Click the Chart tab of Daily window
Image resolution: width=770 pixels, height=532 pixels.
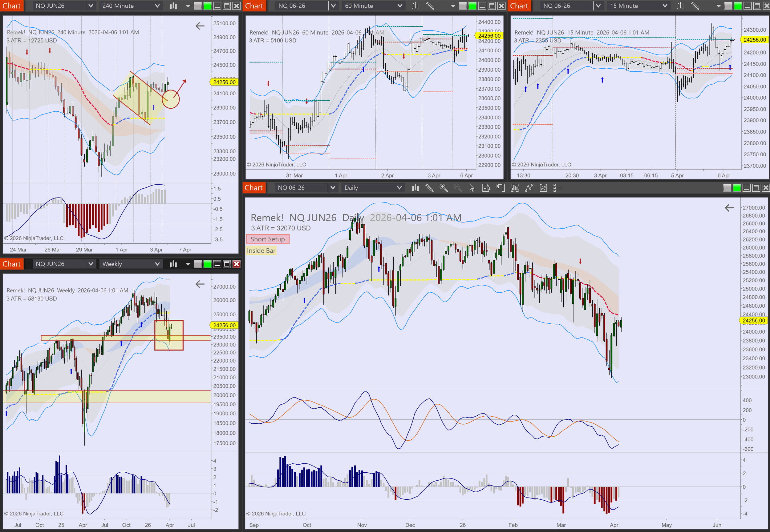point(254,188)
